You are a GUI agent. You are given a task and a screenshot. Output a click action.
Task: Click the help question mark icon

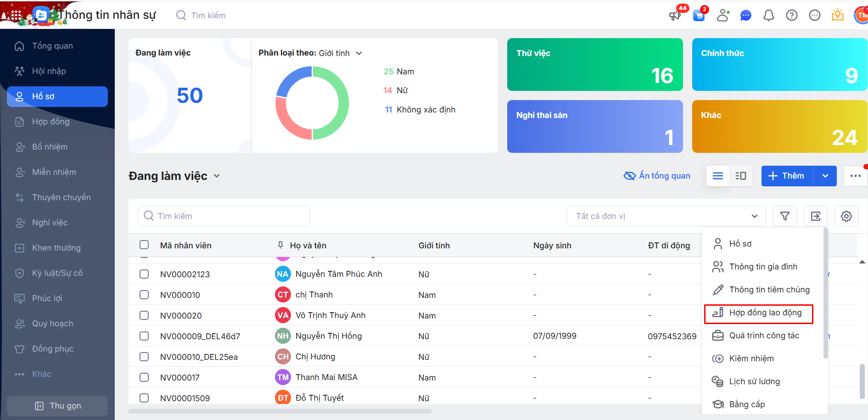[x=791, y=16]
